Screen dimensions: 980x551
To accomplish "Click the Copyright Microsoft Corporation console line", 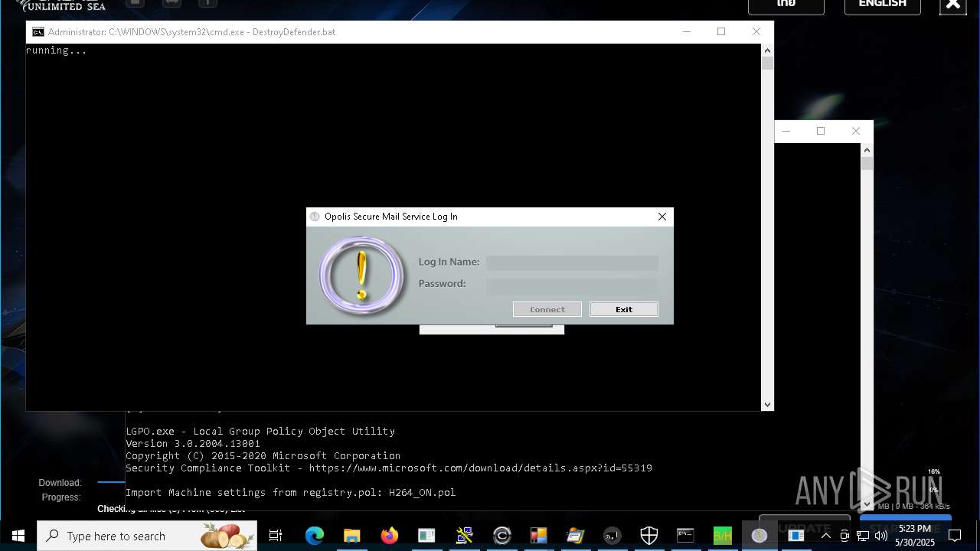I will pos(263,456).
